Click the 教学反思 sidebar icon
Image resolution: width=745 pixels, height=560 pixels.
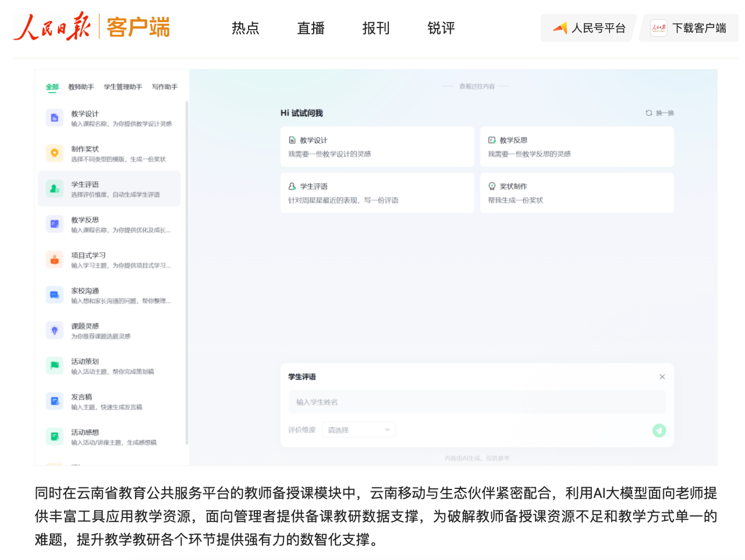54,224
